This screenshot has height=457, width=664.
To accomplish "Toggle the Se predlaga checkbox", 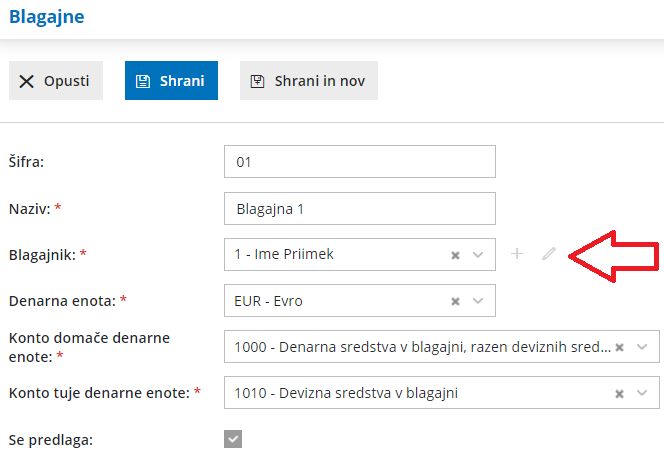I will pos(233,439).
